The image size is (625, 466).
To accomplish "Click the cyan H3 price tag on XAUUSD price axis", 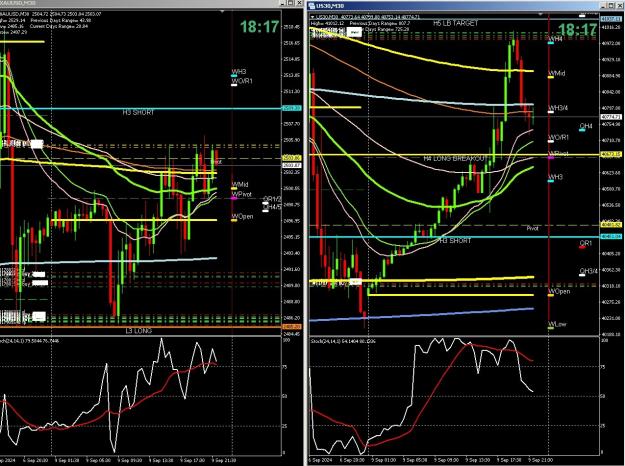I will [x=292, y=108].
